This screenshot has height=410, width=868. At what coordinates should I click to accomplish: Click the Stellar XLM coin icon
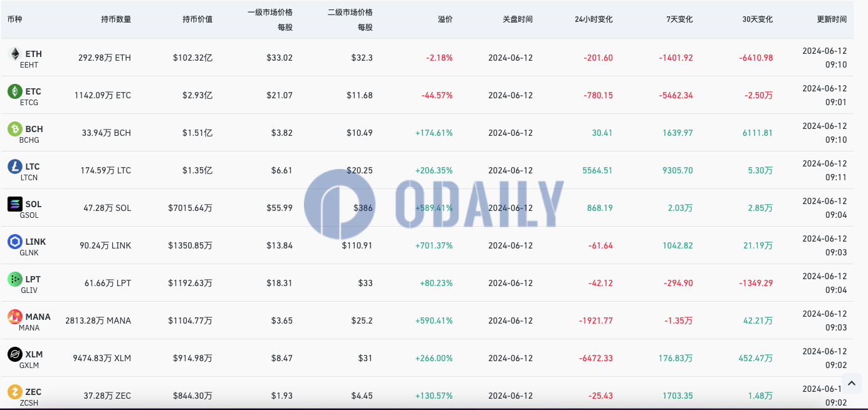click(x=14, y=354)
